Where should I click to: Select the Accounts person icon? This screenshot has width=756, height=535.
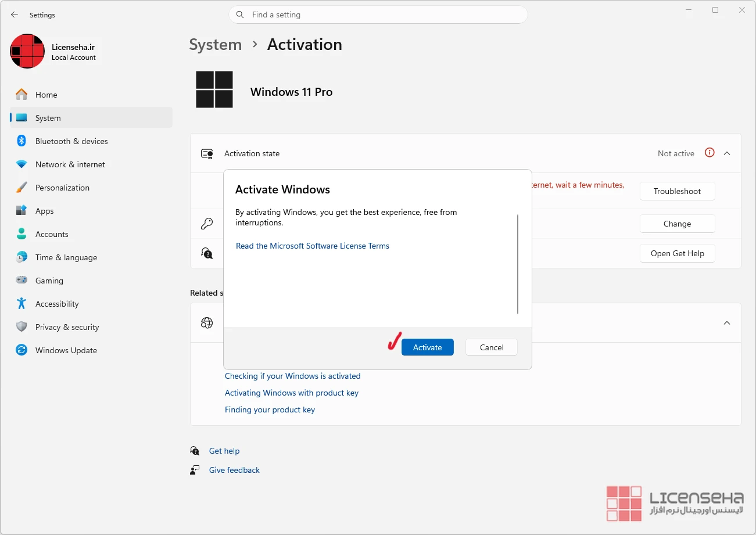point(22,234)
